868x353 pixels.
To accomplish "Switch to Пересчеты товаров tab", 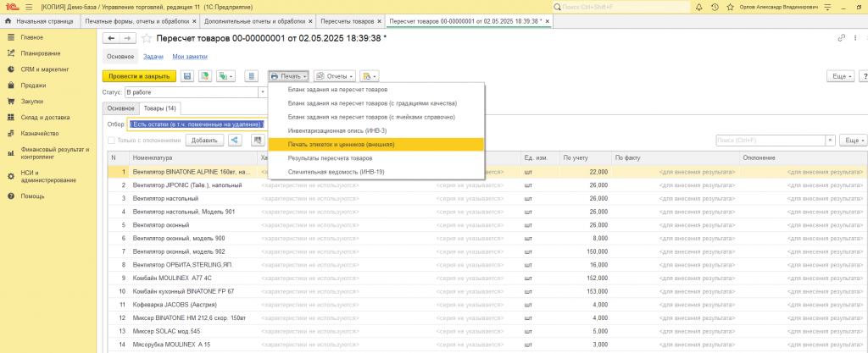I will pyautogui.click(x=347, y=21).
